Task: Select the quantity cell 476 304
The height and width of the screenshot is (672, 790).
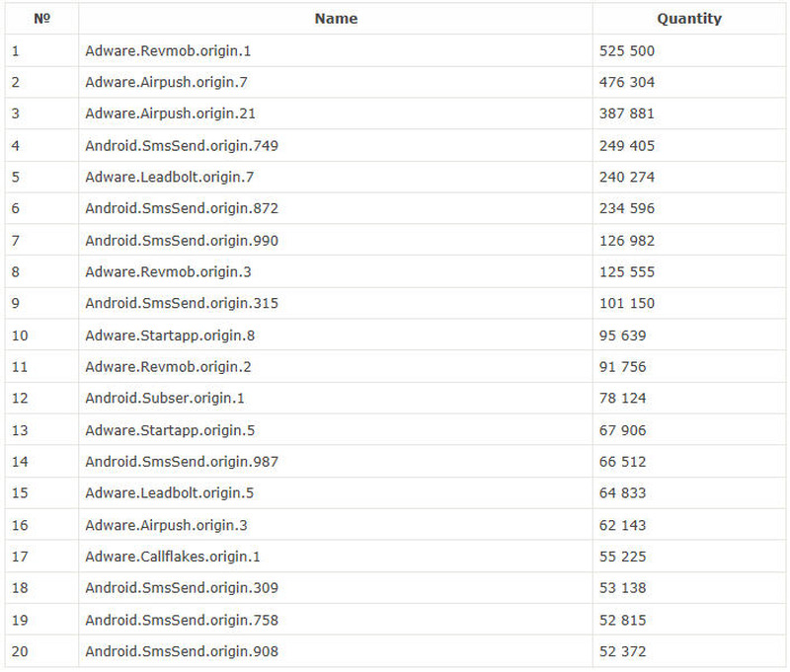Action: (626, 82)
